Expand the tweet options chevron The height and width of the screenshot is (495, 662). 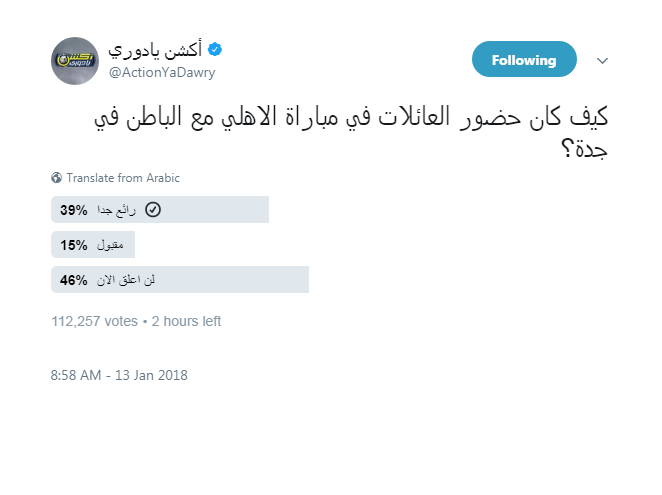click(x=602, y=61)
